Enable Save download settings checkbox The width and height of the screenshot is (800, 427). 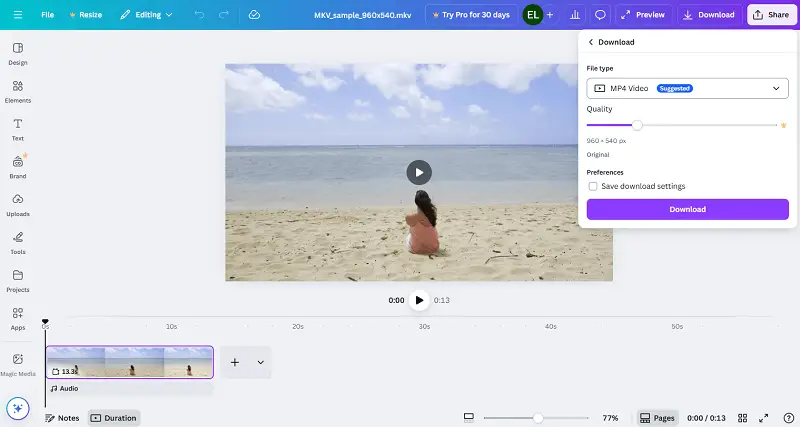point(593,186)
